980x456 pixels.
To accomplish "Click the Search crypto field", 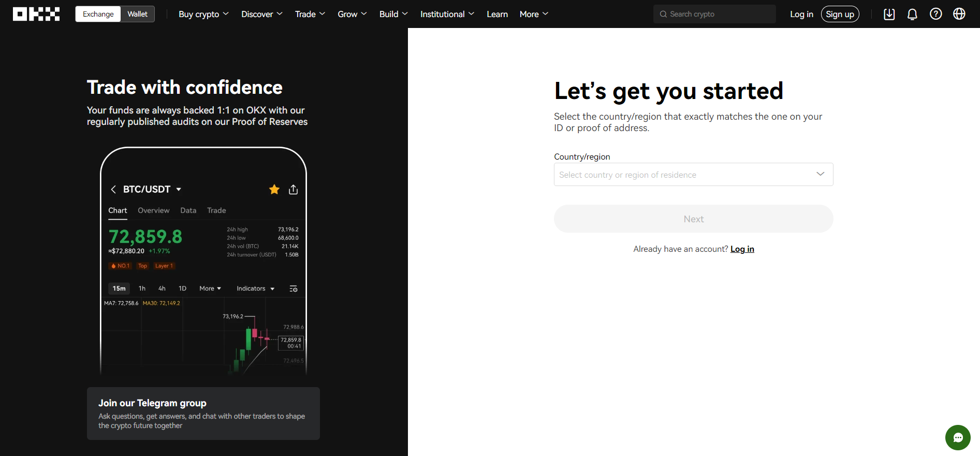I will tap(714, 14).
